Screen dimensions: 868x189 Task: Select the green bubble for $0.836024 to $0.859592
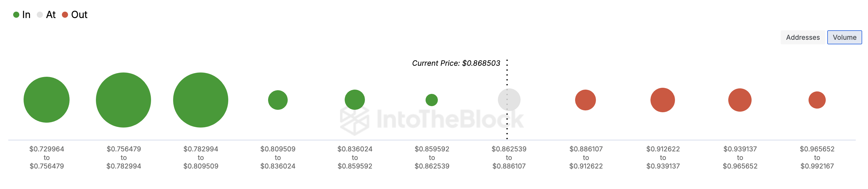355,100
